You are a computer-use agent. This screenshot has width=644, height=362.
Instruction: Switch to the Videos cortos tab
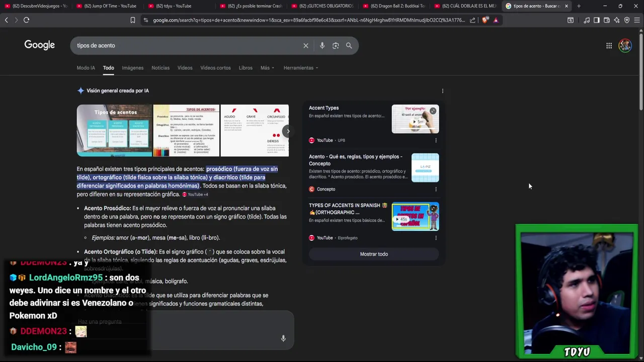click(215, 68)
